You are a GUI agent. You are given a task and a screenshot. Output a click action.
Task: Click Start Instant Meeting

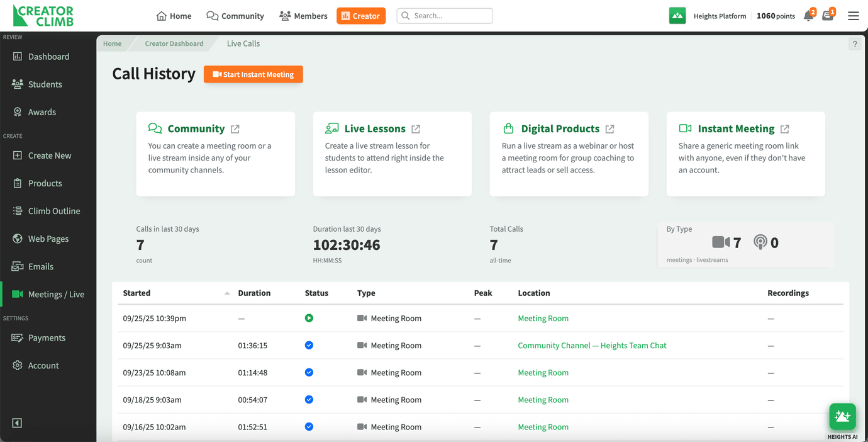[x=253, y=74]
